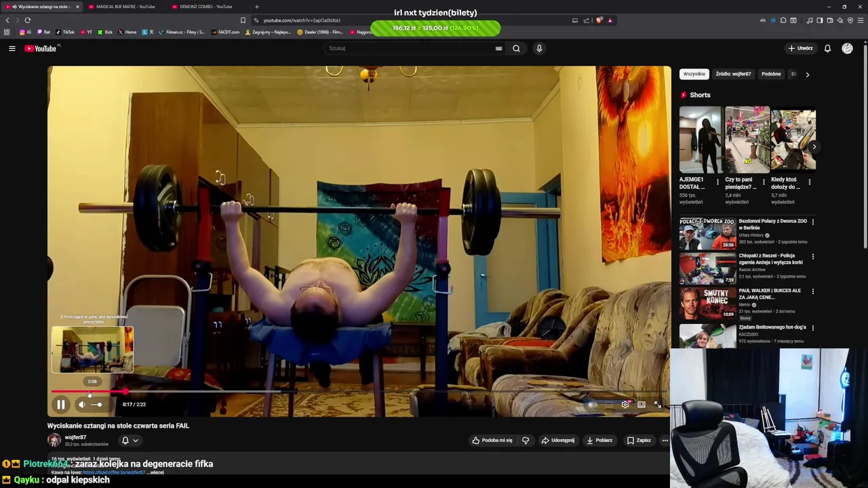Show next Shorts with the shelf arrow
This screenshot has height=488, width=868.
[x=814, y=146]
